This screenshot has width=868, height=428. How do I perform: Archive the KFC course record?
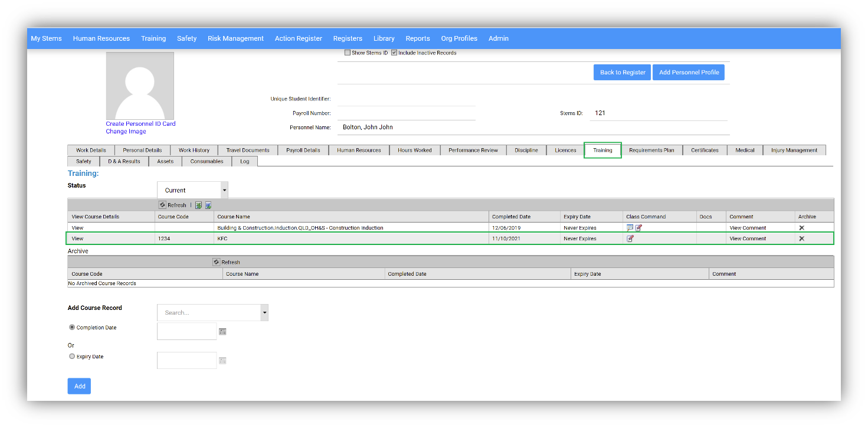[x=801, y=238]
